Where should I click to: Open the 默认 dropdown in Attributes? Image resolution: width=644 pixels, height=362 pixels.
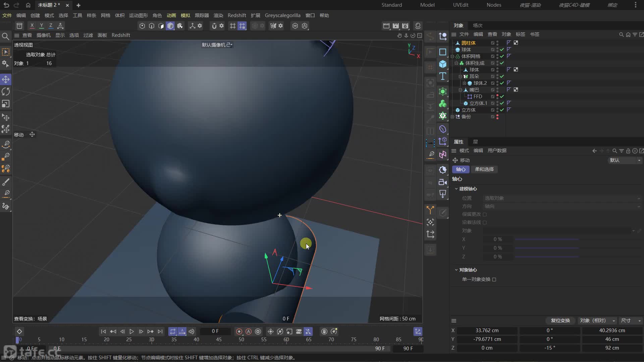pyautogui.click(x=625, y=160)
